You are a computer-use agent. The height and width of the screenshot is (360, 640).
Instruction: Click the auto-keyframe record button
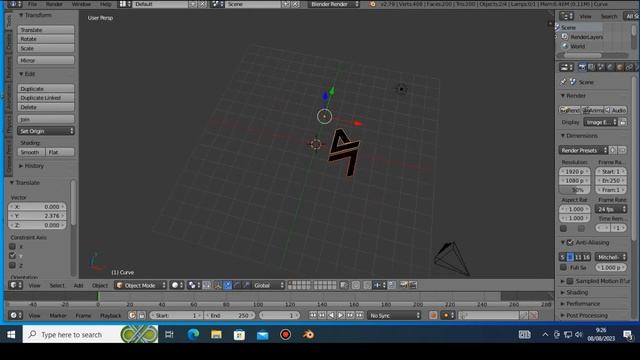pos(433,315)
